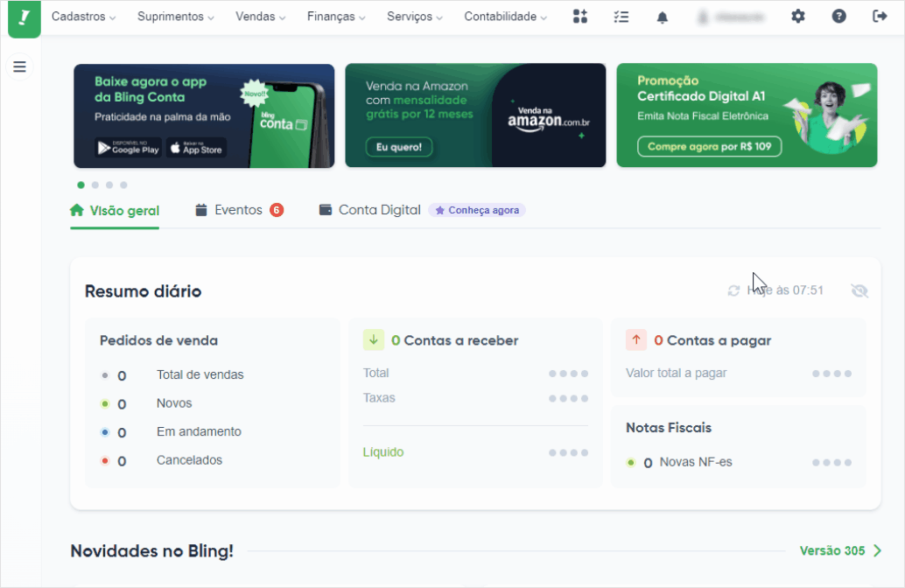The height and width of the screenshot is (588, 905).
Task: Click the Eventos count badge 6
Action: pos(277,210)
